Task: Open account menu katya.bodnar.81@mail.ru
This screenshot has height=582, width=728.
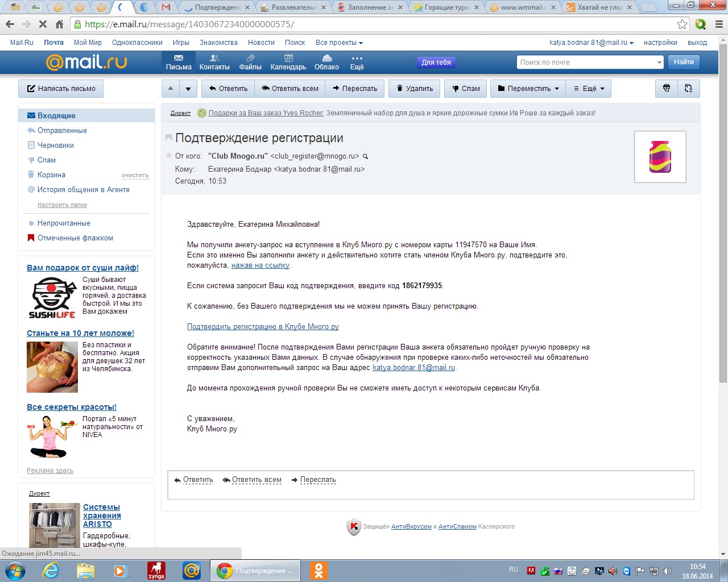Action: [591, 43]
